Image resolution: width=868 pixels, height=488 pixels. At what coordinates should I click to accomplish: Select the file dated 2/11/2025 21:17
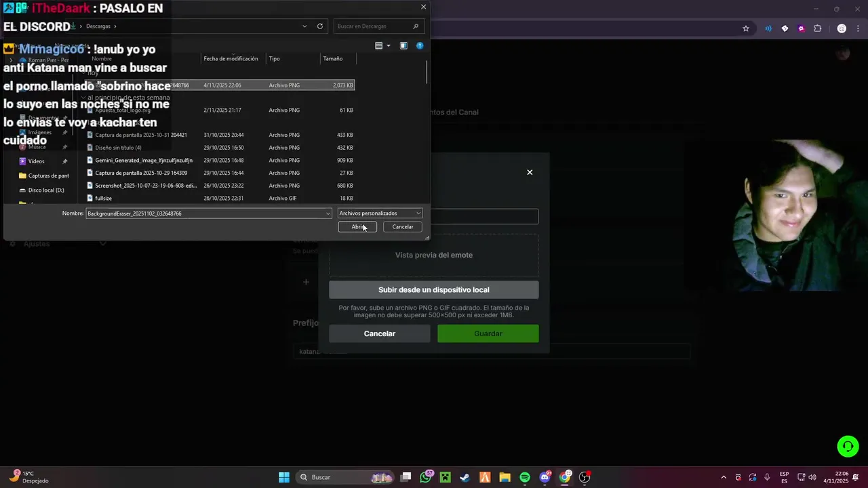click(220, 110)
